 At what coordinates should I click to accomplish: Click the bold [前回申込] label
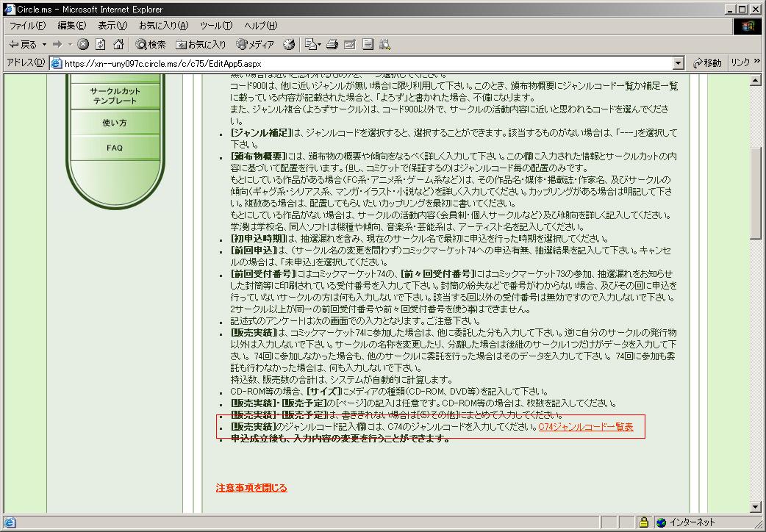(x=254, y=250)
